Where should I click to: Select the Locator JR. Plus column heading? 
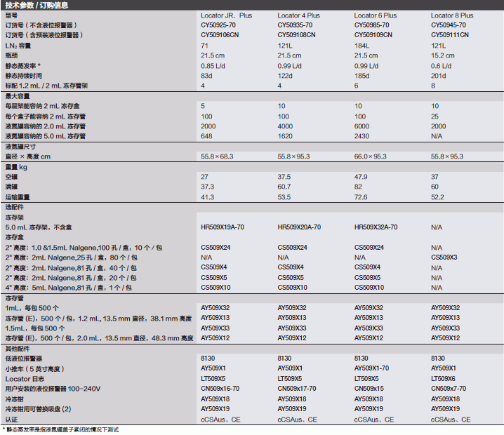click(226, 15)
